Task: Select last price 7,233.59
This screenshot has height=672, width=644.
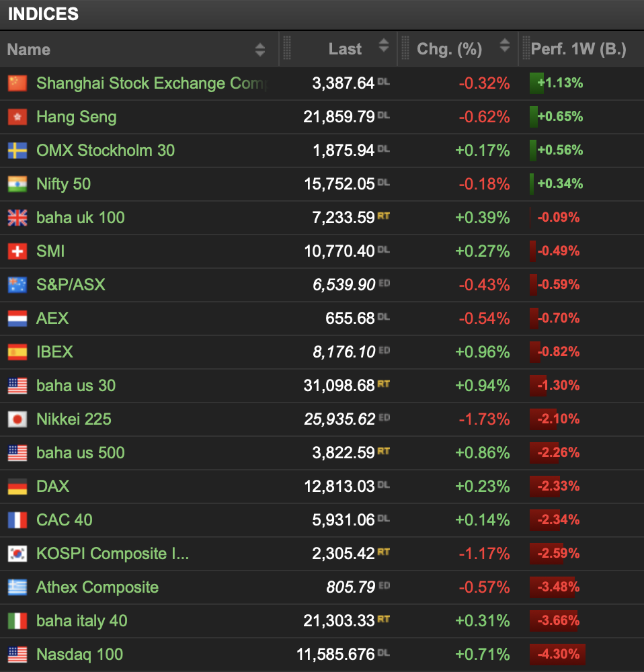Action: pos(343,218)
